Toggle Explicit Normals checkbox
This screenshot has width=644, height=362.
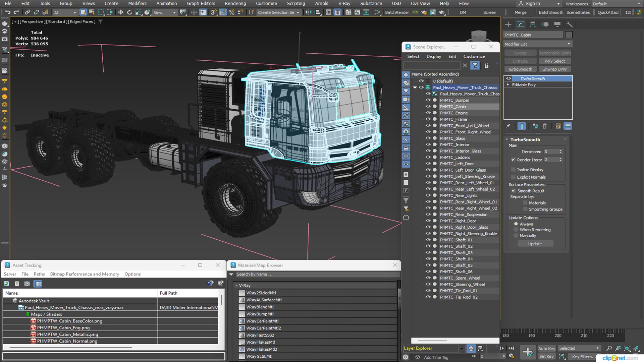pos(513,177)
